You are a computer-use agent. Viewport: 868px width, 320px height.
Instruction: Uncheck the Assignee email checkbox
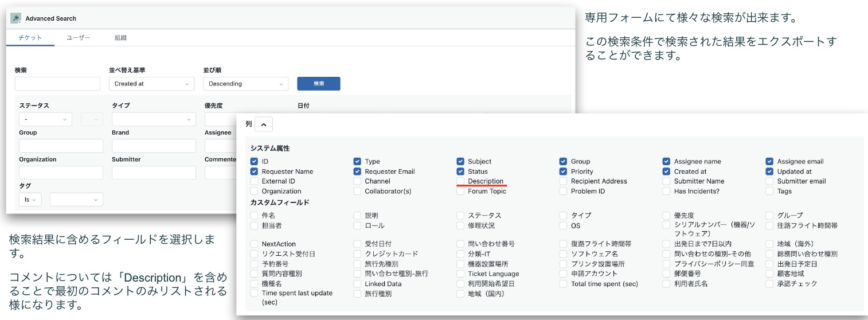(x=770, y=162)
